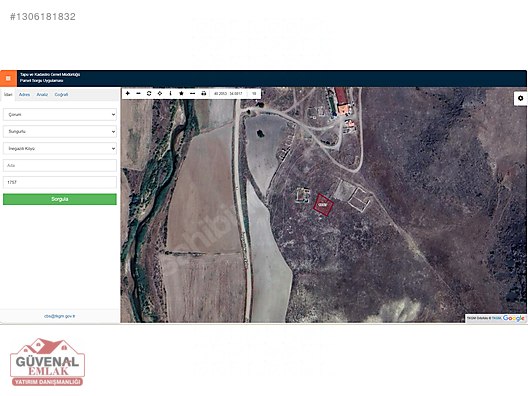
Task: Open the orange menu icon in header
Action: (8, 78)
